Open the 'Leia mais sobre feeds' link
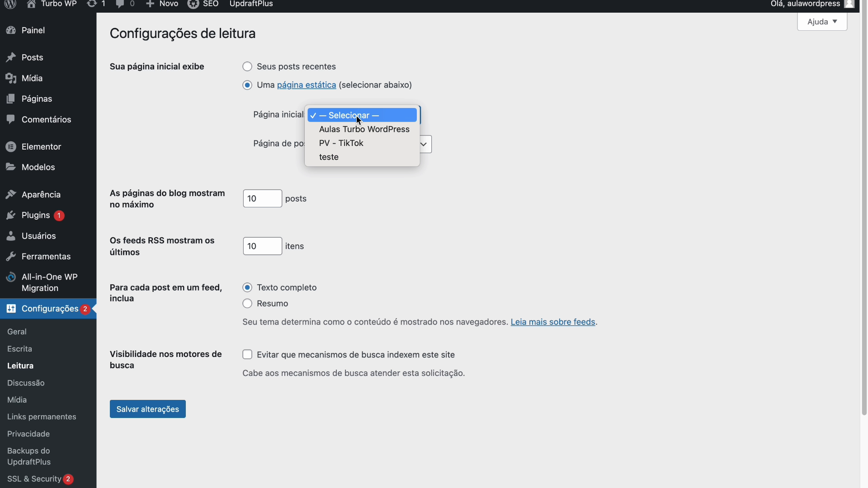The width and height of the screenshot is (868, 488). tap(552, 322)
